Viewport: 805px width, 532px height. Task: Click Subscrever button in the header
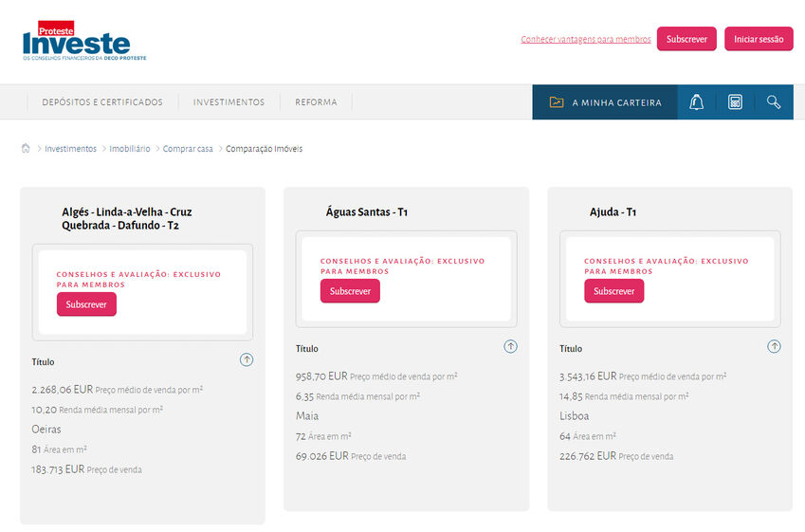tap(686, 39)
